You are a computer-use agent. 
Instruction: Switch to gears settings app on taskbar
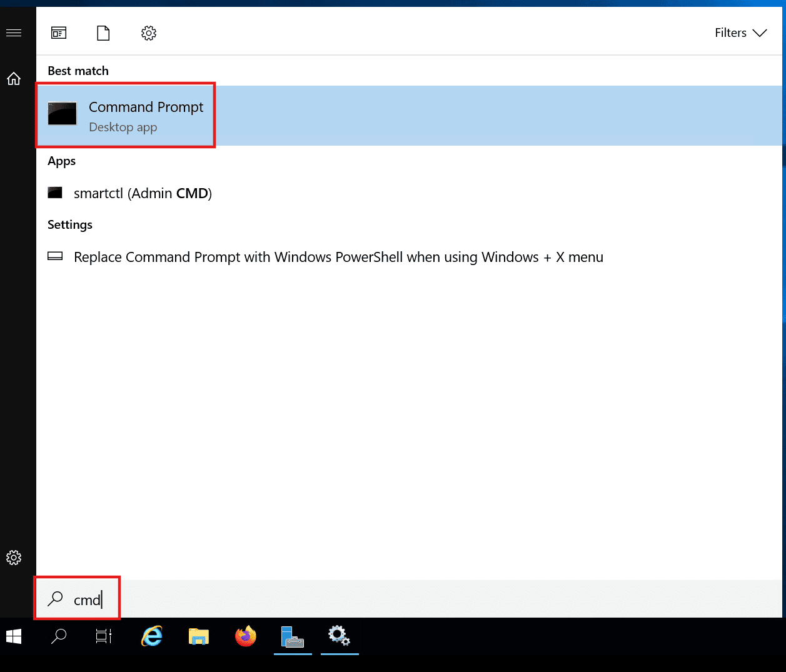click(339, 637)
